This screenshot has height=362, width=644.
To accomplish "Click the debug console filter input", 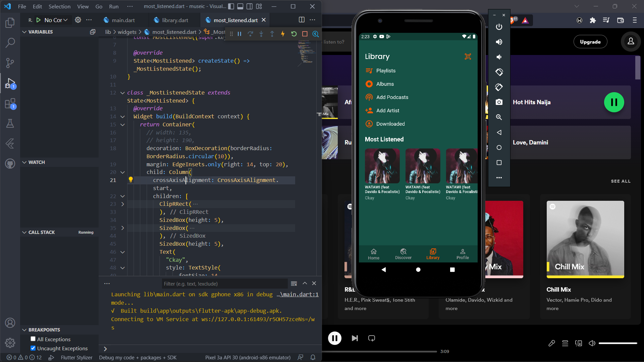I will (x=225, y=284).
